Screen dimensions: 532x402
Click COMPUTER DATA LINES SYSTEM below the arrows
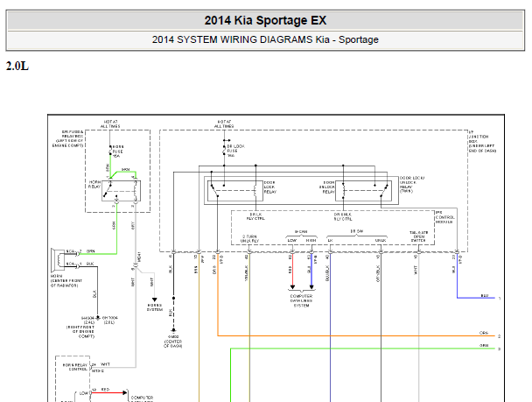(301, 300)
